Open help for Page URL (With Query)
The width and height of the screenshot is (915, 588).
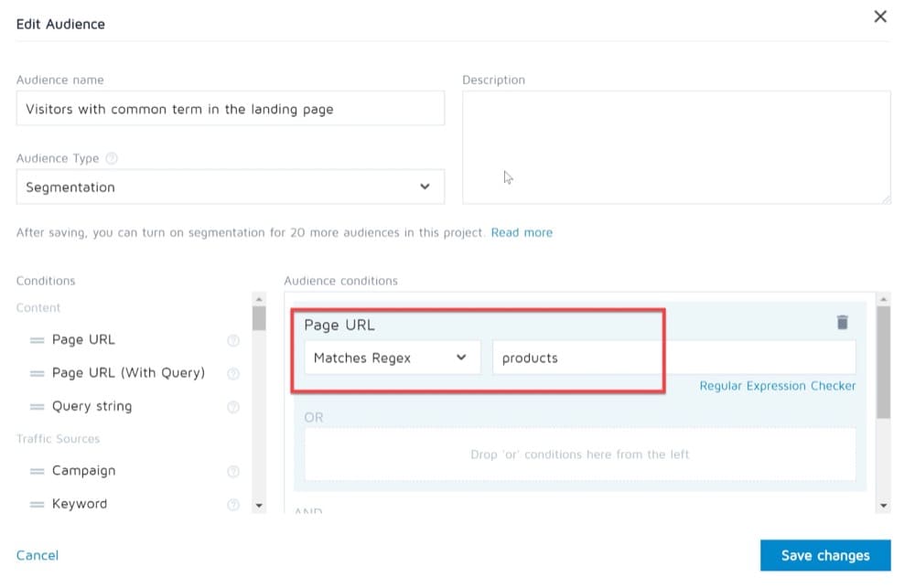(233, 373)
